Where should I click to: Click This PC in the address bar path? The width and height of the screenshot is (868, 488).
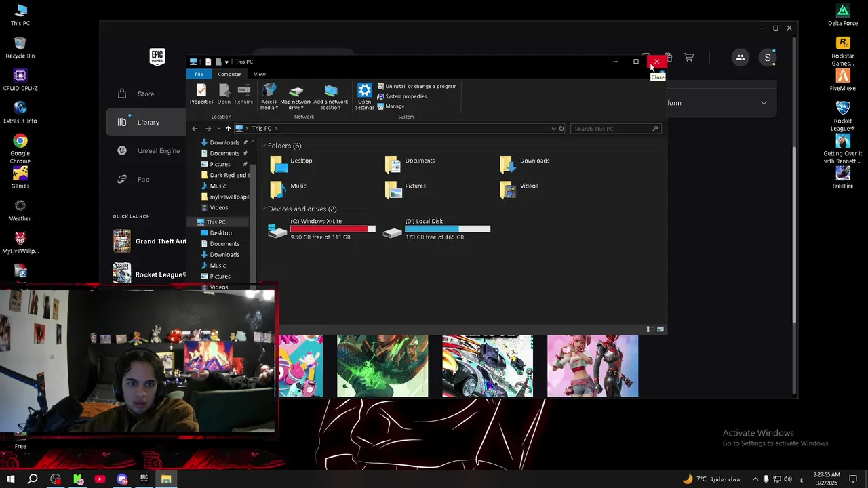click(x=262, y=129)
